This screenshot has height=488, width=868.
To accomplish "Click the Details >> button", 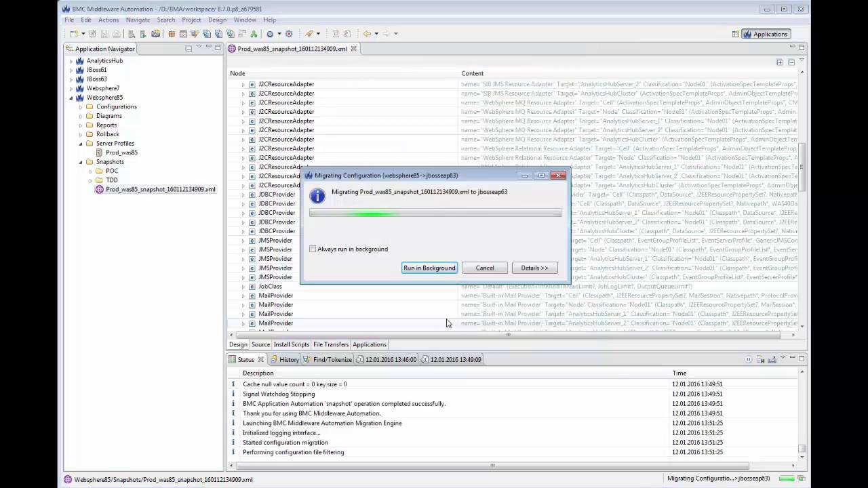I will (x=534, y=268).
